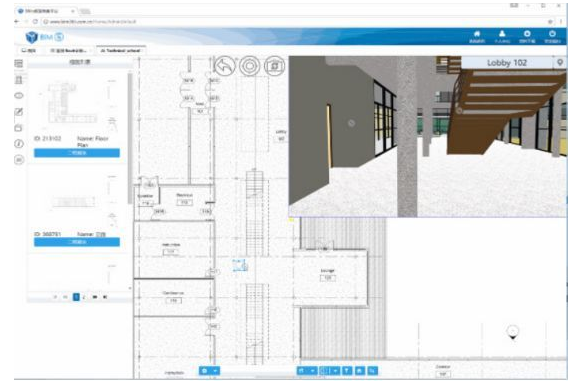Expand the dropdown arrow next to the gear icon
This screenshot has width=587, height=386.
[x=215, y=371]
